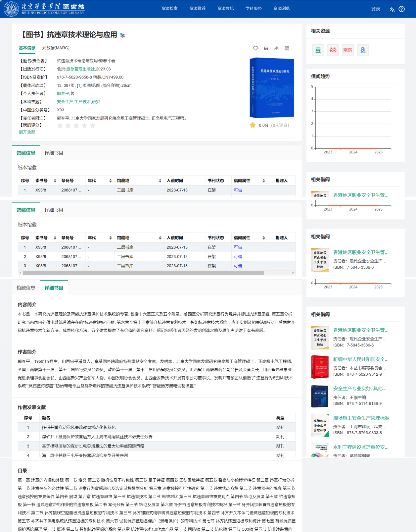Viewport: 416px width, 532px height.
Task: Click the 作者发表文献 section heading
Action: pyautogui.click(x=32, y=407)
